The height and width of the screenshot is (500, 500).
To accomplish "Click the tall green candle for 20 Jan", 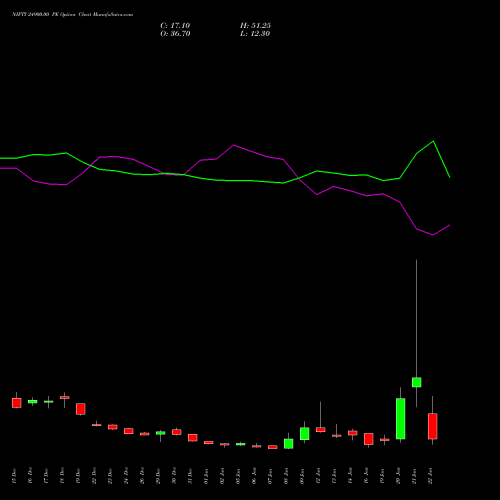I will (x=401, y=418).
